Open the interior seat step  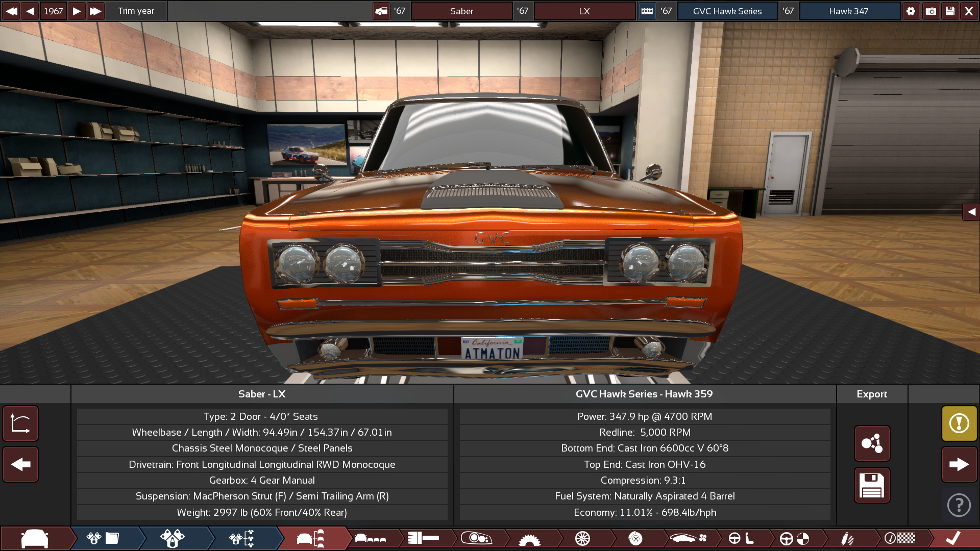(x=742, y=538)
